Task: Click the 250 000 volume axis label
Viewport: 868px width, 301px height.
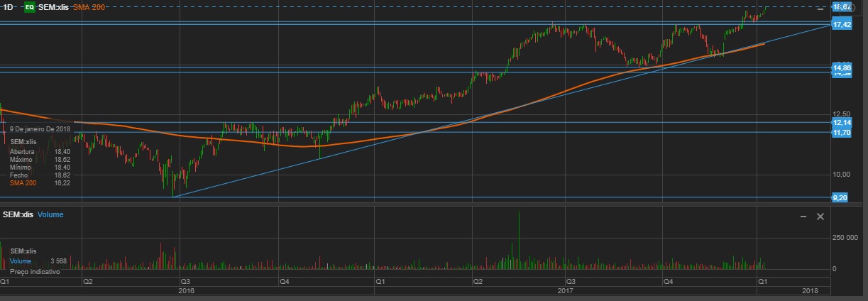Action: (x=847, y=238)
